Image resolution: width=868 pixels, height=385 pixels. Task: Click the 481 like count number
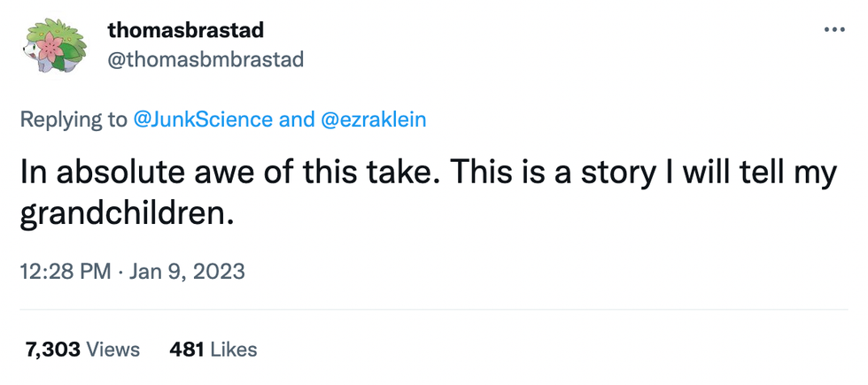click(186, 350)
